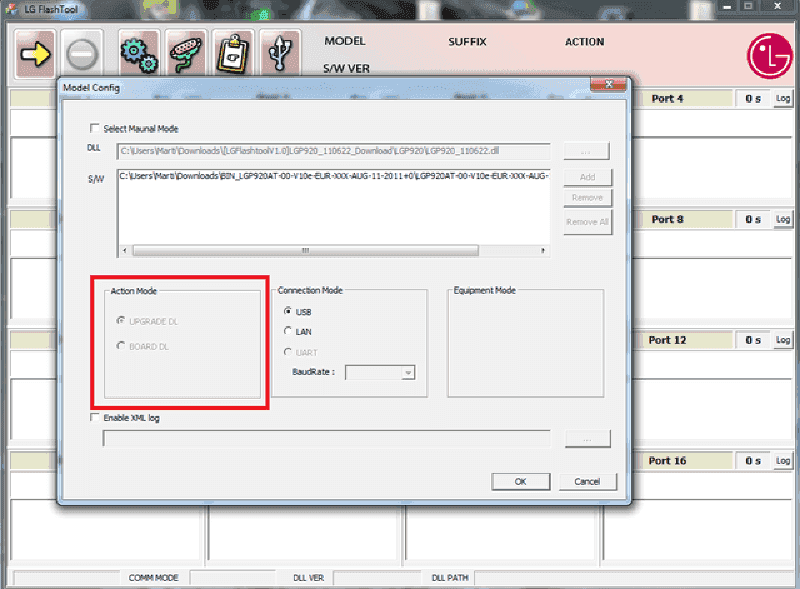The image size is (800, 589).
Task: Open Log for Port 8
Action: (783, 219)
